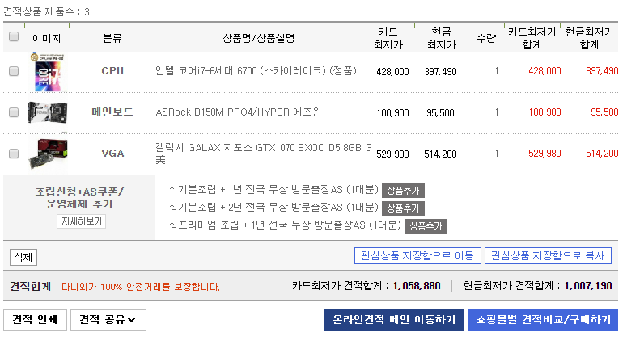Click 관심상품 저장함으로 이동 button
This screenshot has height=358, width=644.
(x=417, y=256)
